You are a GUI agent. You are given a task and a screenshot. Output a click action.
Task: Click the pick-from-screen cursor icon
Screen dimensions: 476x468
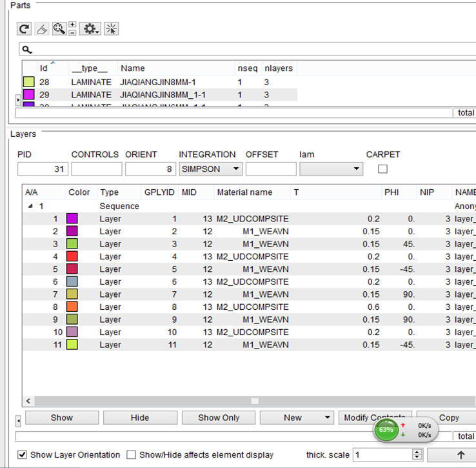(x=111, y=28)
